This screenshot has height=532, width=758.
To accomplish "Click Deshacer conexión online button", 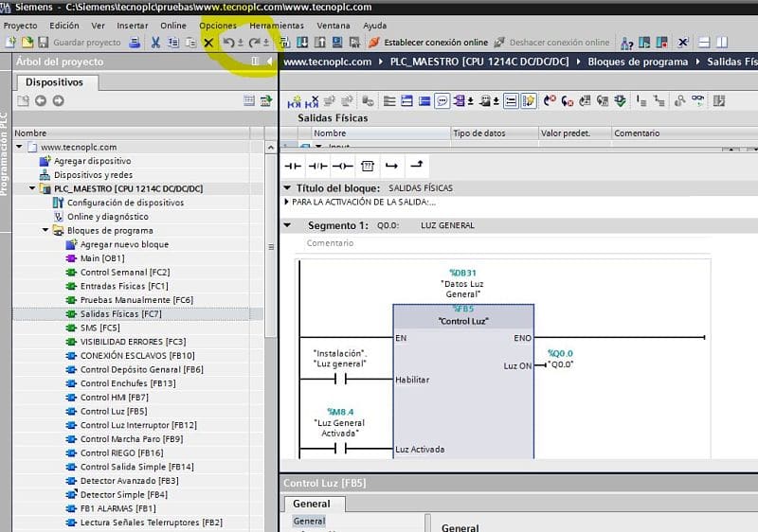I will tap(551, 43).
